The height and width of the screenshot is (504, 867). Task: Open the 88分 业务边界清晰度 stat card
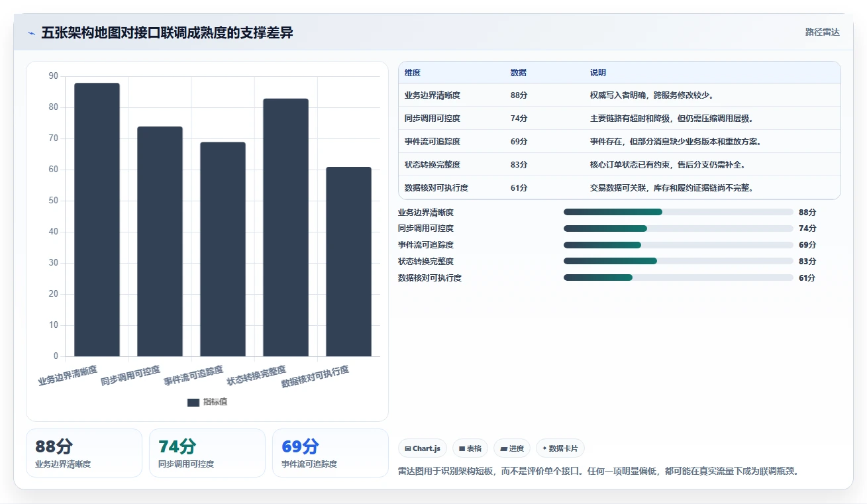(x=84, y=453)
